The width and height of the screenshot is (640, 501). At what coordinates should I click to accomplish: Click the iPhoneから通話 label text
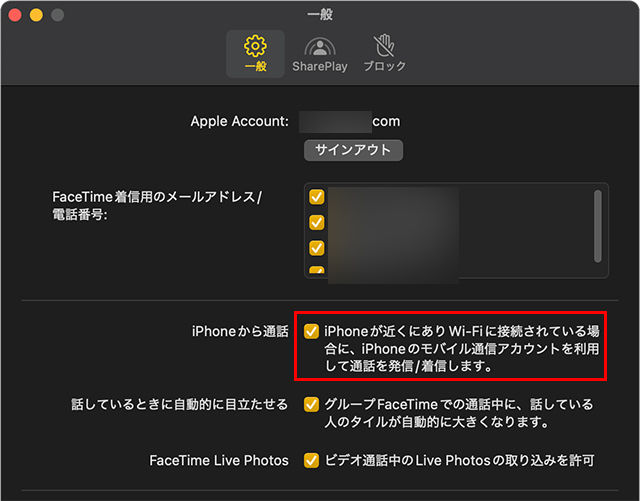point(240,331)
